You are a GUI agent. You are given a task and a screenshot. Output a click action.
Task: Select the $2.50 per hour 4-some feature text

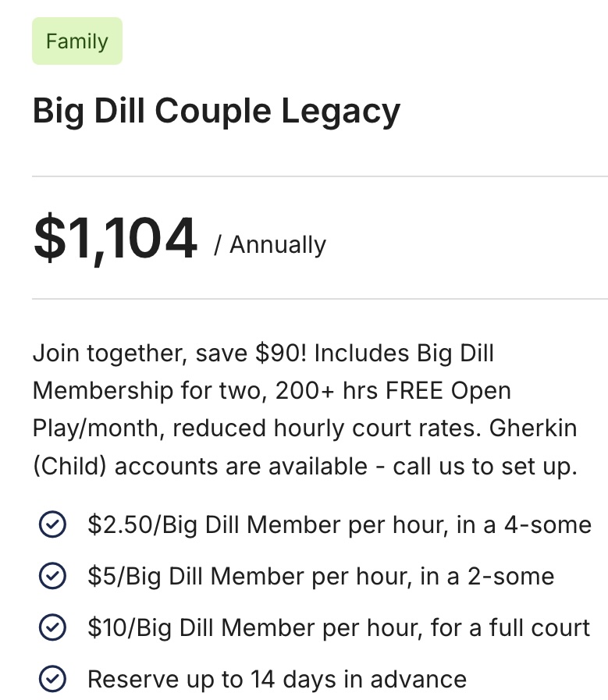pos(340,525)
